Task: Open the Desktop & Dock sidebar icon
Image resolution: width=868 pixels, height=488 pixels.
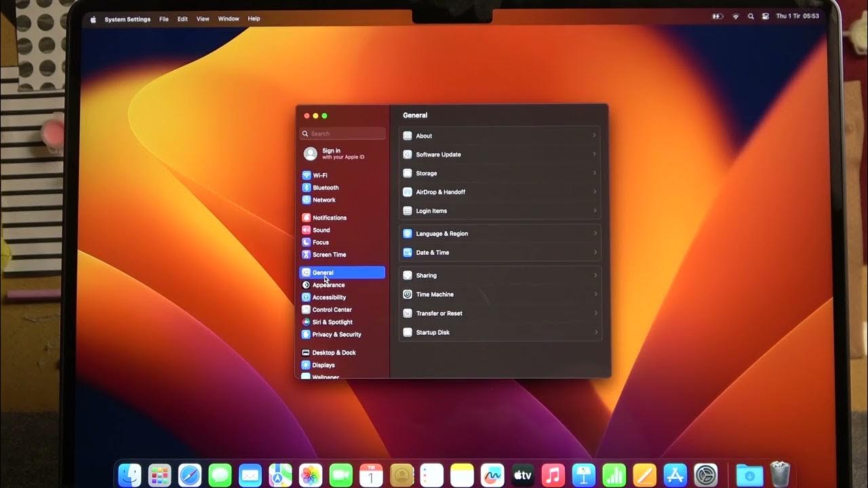Action: [307, 352]
